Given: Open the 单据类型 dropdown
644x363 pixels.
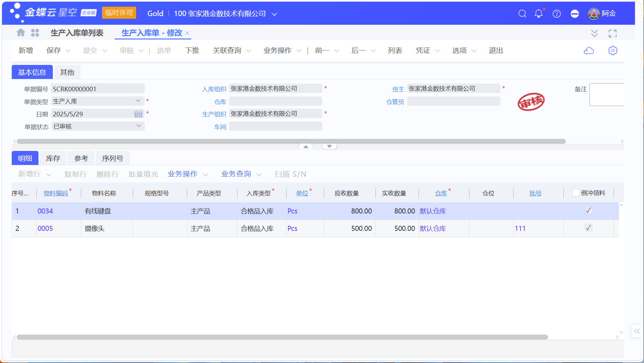Looking at the screenshot, I should tap(138, 101).
